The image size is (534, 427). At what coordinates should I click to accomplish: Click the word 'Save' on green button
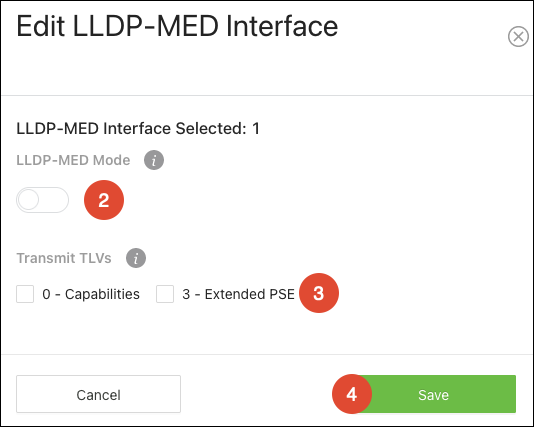[433, 395]
